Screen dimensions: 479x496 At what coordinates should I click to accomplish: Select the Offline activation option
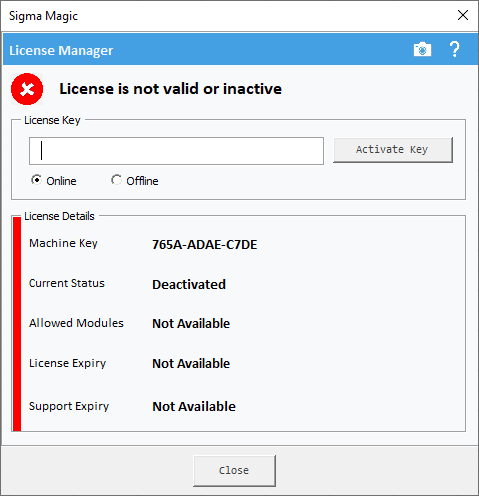click(135, 181)
